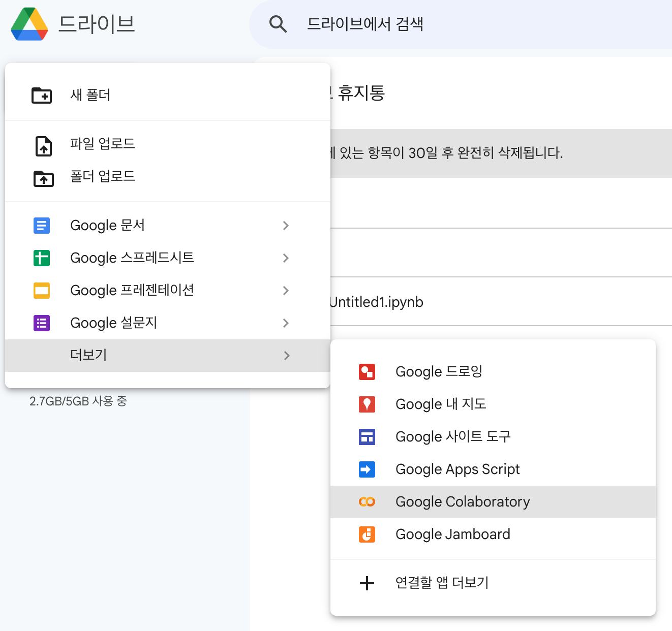Select Google Apps Script option
This screenshot has height=631, width=672.
tap(493, 469)
